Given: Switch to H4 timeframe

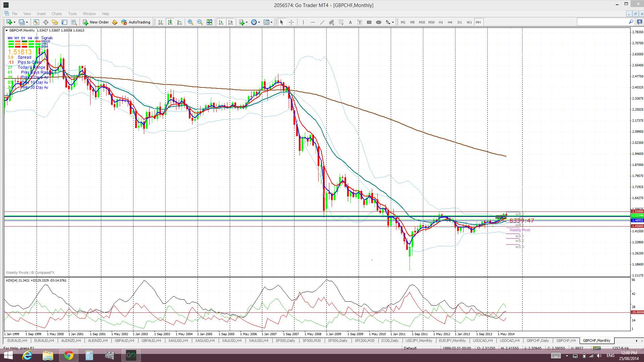Looking at the screenshot, I should [450, 22].
